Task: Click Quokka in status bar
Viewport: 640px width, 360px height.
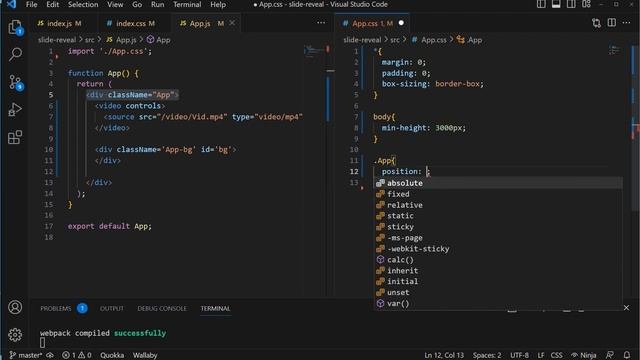Action: click(x=112, y=355)
